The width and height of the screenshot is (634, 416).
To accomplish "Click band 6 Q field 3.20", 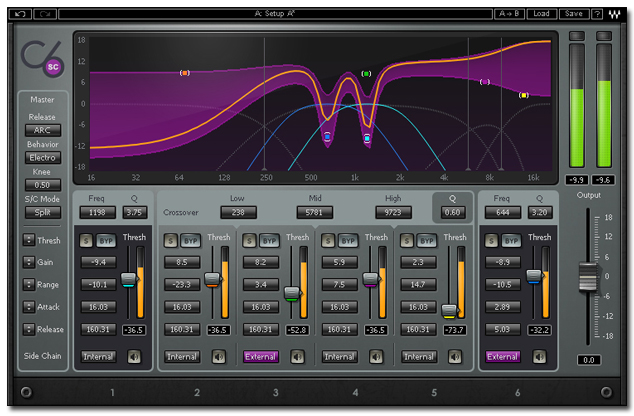I will pyautogui.click(x=540, y=212).
